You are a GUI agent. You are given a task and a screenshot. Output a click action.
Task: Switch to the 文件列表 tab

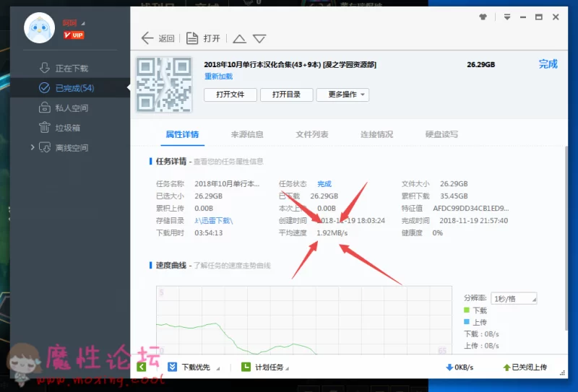(x=312, y=134)
